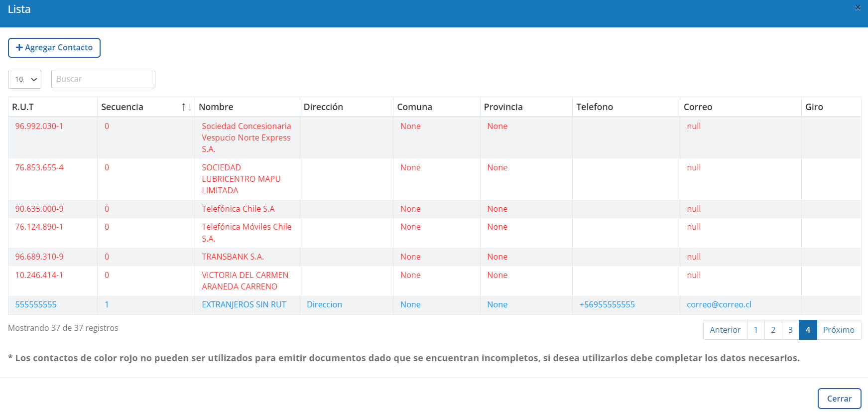Click Próximo pagination link
Viewport: 868px width, 412px height.
[x=839, y=330]
